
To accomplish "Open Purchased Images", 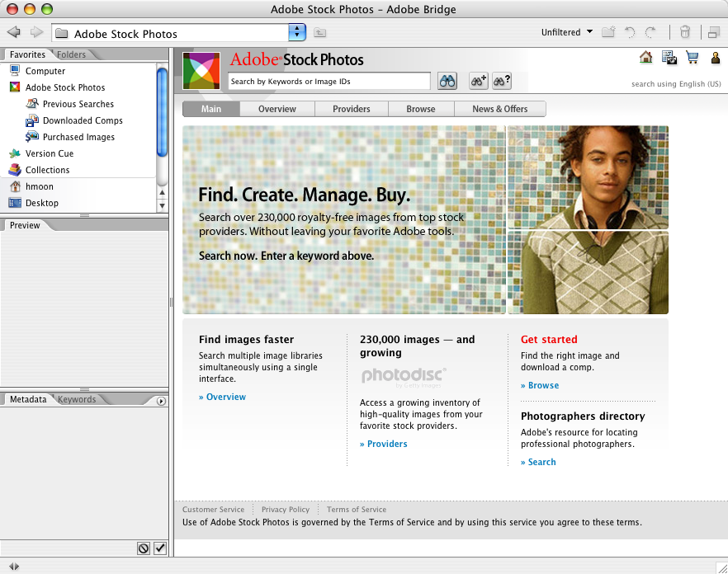I will [x=78, y=137].
